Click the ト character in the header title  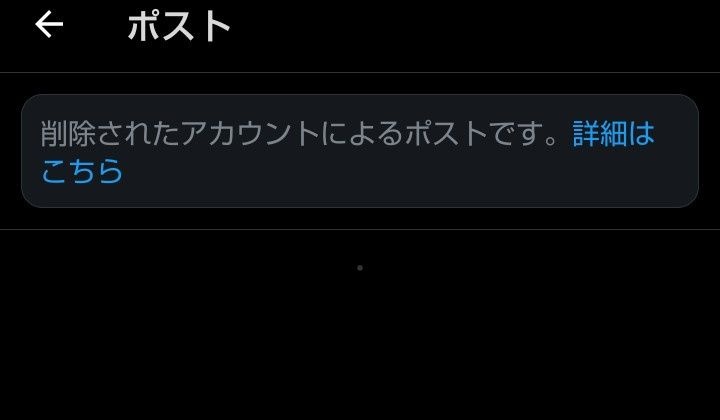pos(216,27)
